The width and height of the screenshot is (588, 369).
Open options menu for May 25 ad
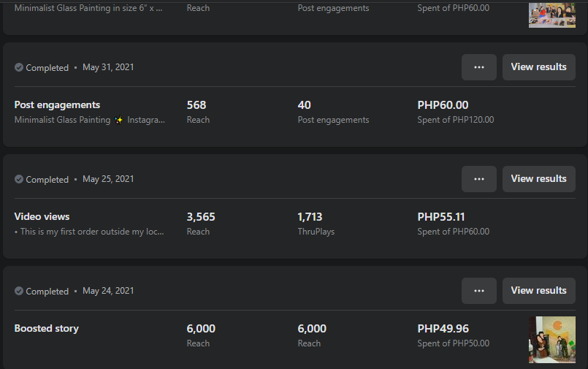(x=479, y=179)
